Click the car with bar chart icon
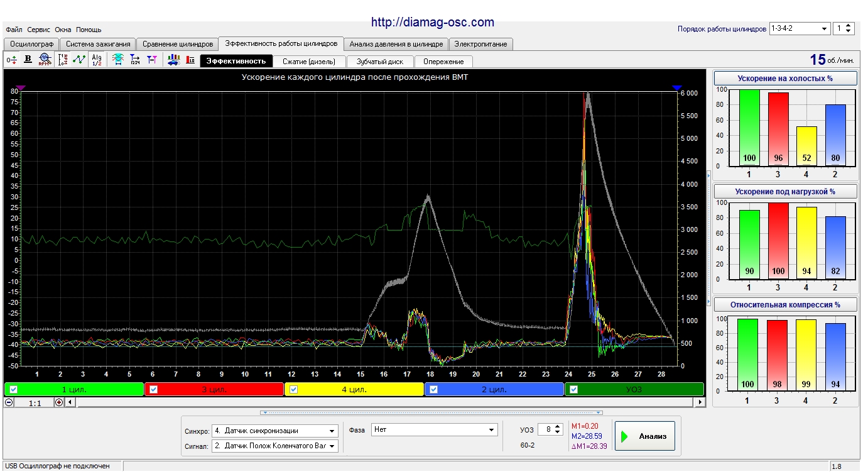This screenshot has height=474, width=868. (174, 60)
